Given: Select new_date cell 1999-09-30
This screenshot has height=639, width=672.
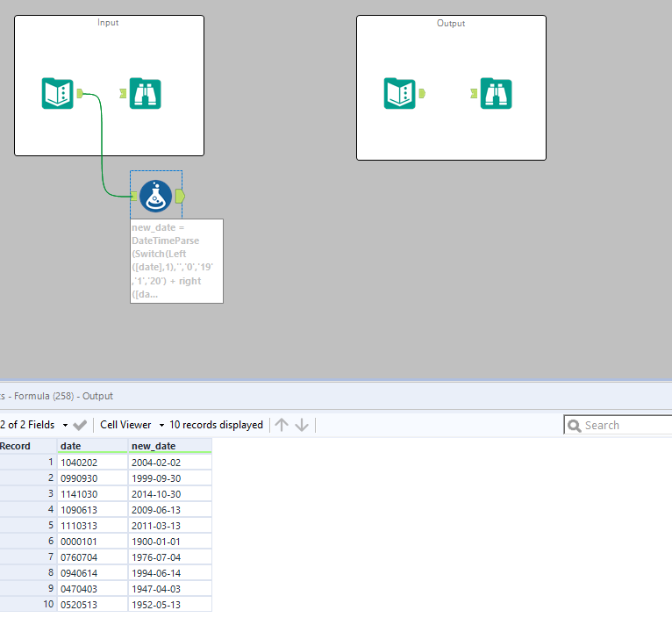Looking at the screenshot, I should [170, 478].
